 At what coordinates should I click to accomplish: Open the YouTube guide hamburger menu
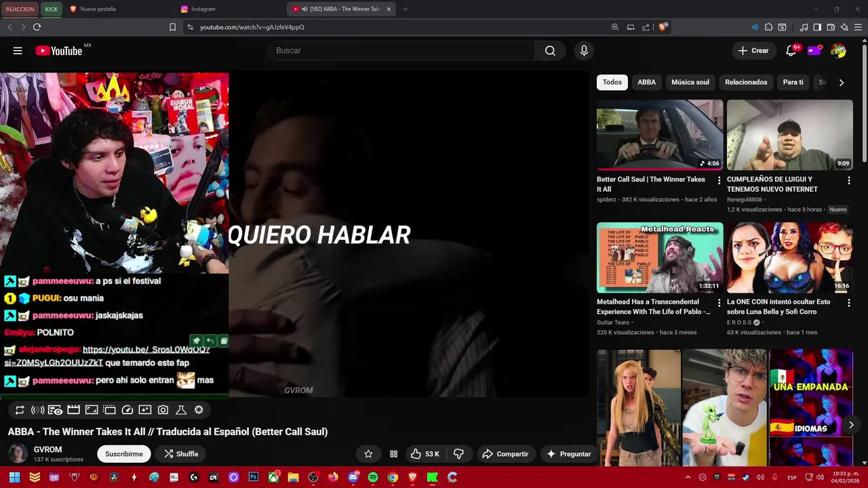coord(18,51)
